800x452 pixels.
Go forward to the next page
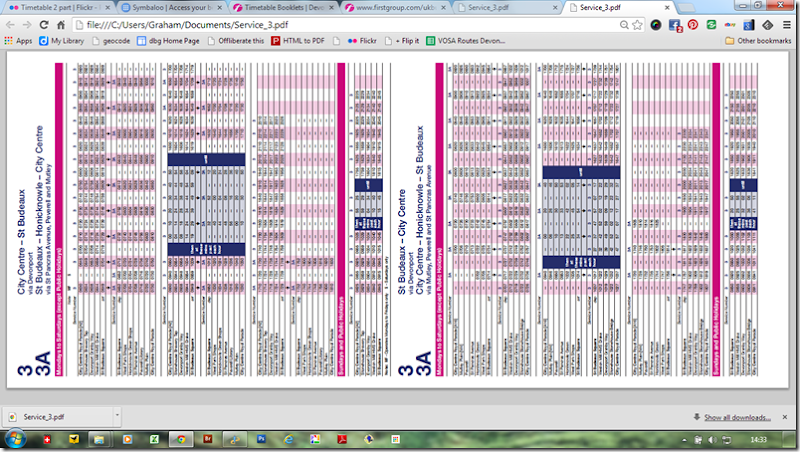27,25
